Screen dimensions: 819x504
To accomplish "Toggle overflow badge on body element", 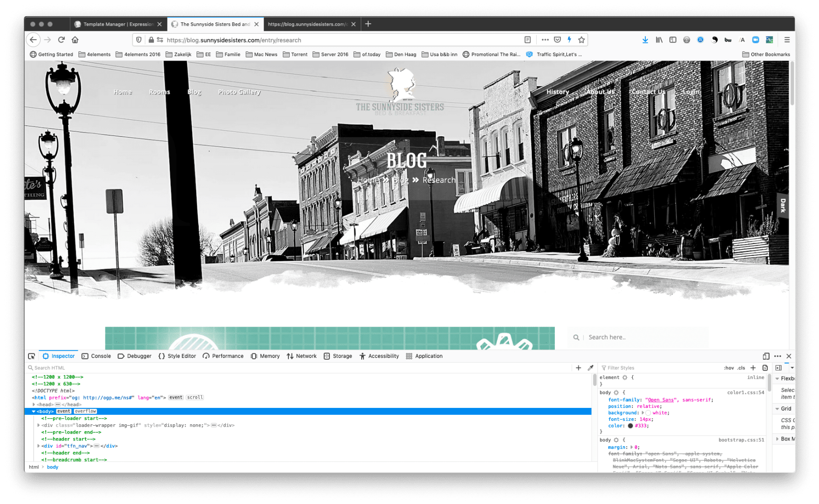I will [85, 411].
